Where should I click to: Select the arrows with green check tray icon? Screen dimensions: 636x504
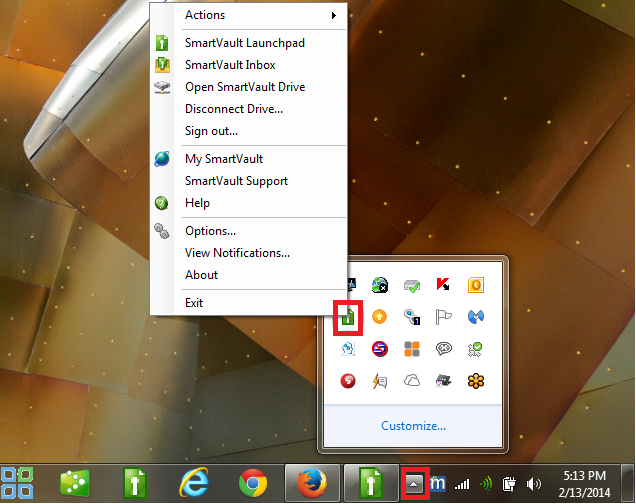coord(475,349)
